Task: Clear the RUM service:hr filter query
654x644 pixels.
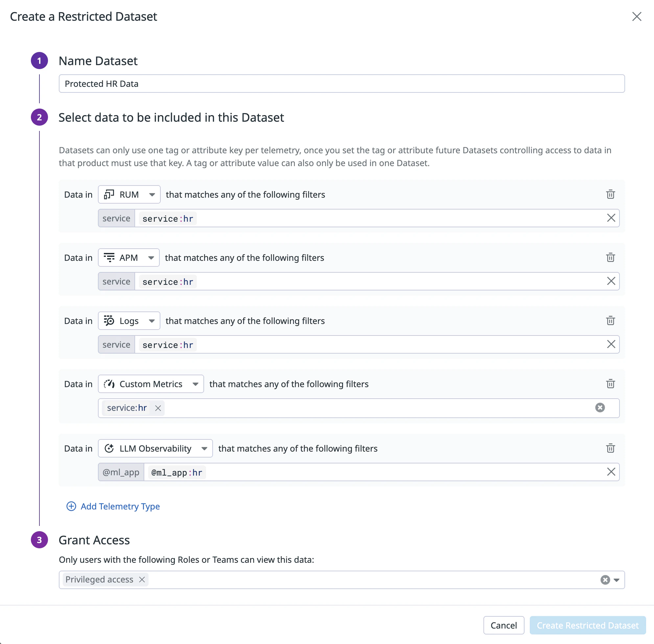Action: (x=611, y=218)
